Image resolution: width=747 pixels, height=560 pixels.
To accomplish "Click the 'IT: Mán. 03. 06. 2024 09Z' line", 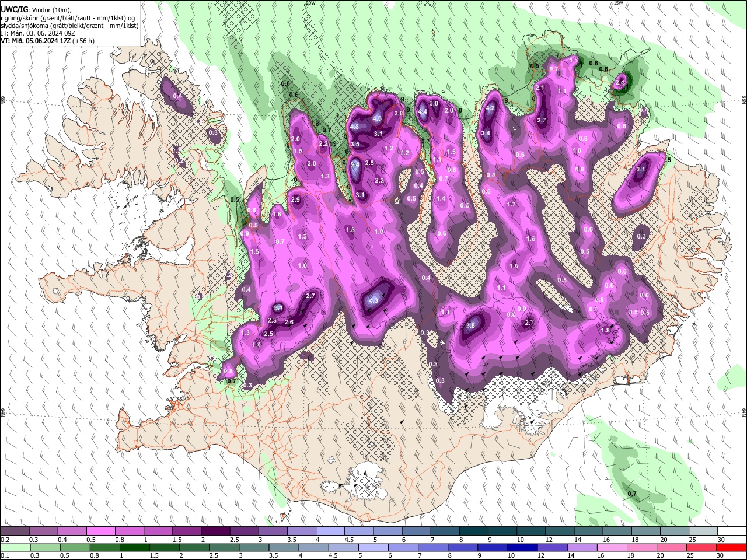I will [x=37, y=33].
